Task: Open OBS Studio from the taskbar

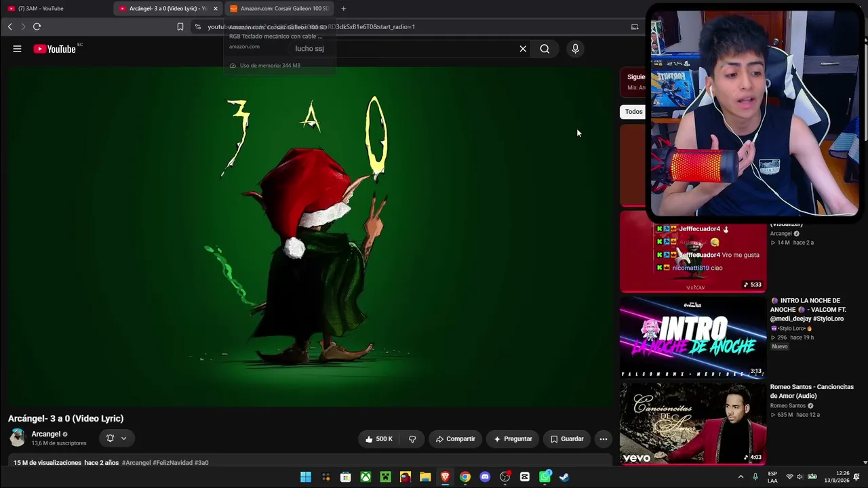Action: (x=505, y=477)
